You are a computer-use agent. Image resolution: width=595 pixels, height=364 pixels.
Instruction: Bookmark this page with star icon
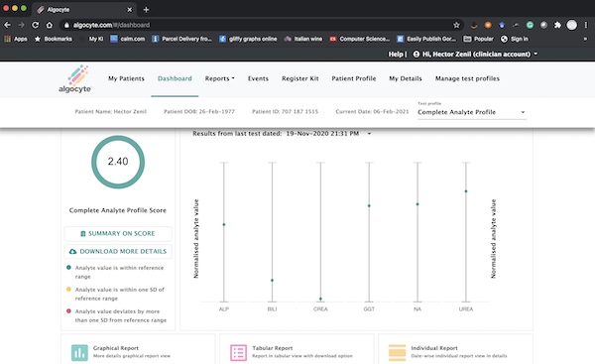coord(456,25)
